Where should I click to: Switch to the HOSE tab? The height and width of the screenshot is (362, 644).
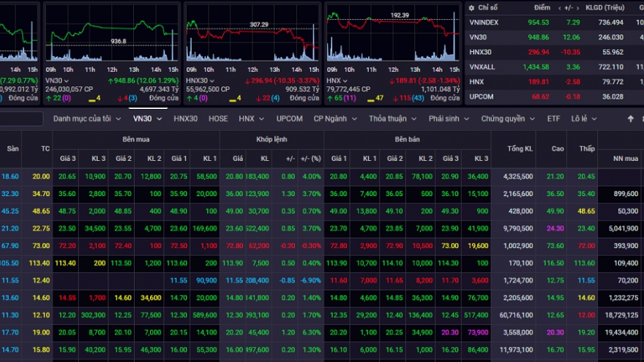[218, 118]
